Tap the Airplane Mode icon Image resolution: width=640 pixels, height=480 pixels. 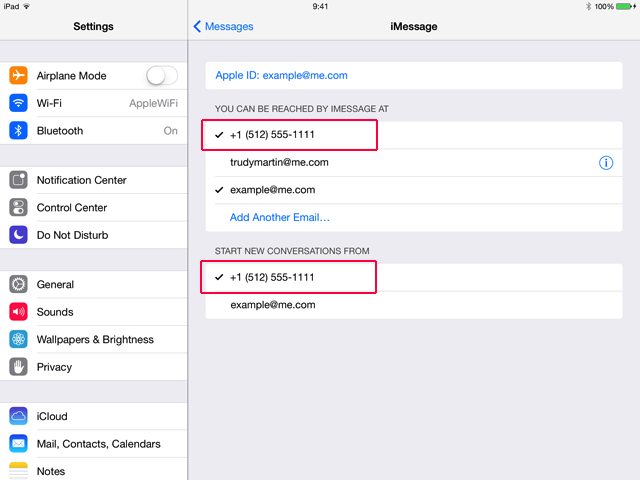pyautogui.click(x=18, y=76)
